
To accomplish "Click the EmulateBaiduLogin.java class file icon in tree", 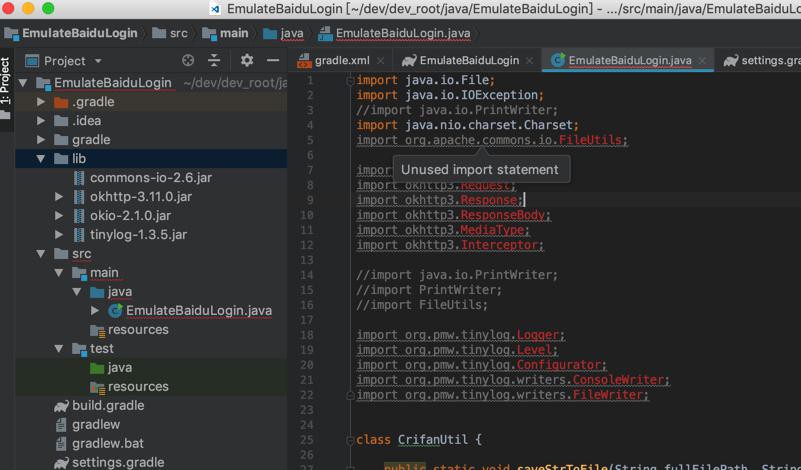I will pos(116,311).
